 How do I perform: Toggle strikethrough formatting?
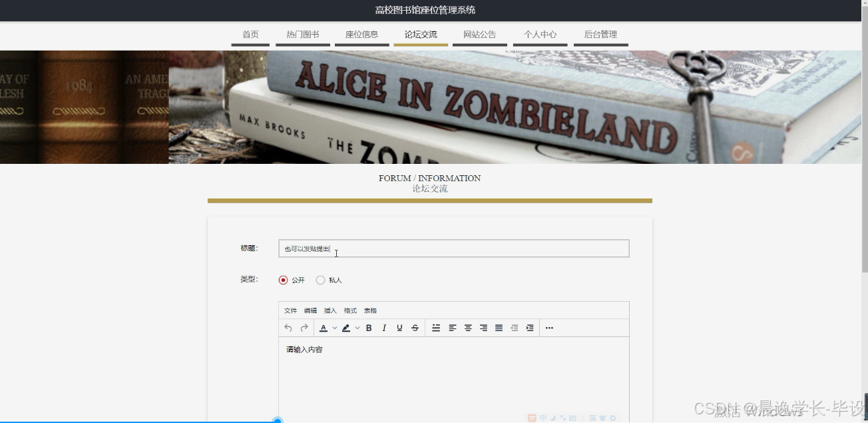tap(415, 328)
